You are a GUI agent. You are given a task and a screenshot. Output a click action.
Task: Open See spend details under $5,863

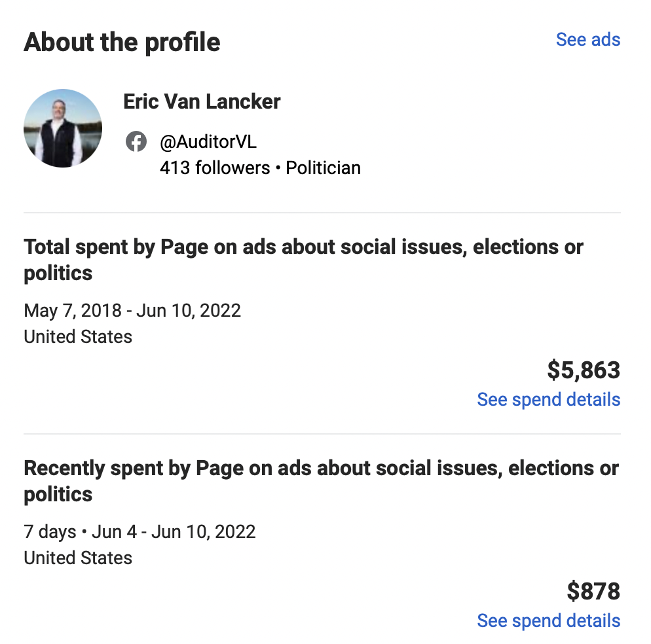tap(548, 400)
